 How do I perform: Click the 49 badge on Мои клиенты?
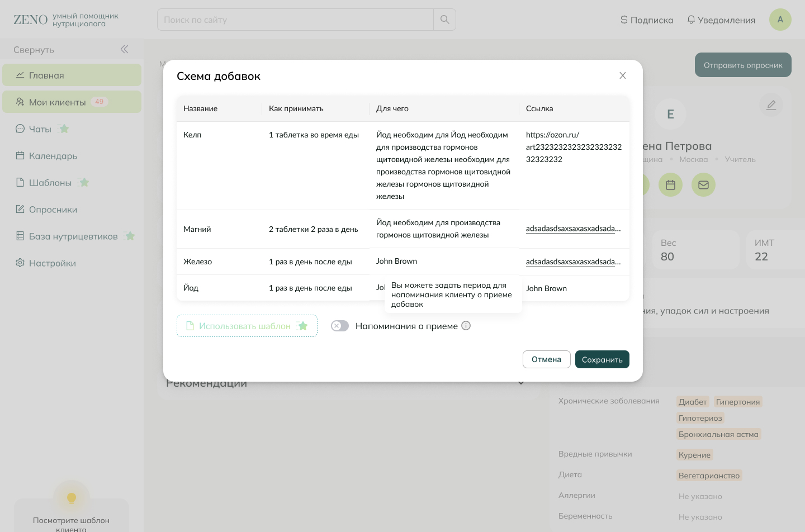pos(100,102)
